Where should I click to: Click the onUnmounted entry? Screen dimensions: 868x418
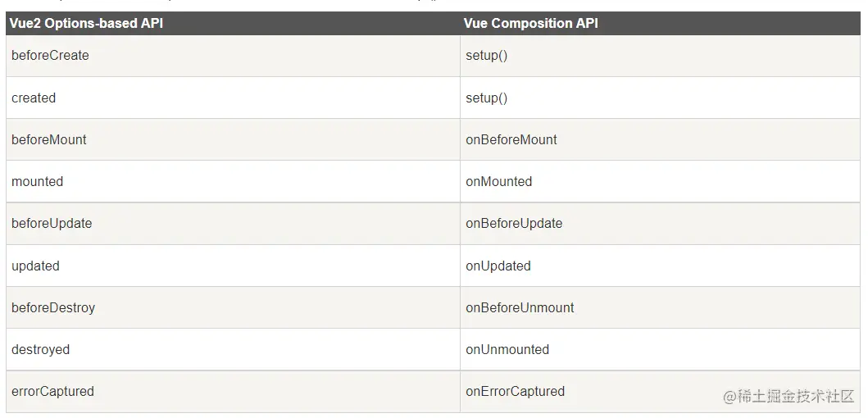[507, 350]
